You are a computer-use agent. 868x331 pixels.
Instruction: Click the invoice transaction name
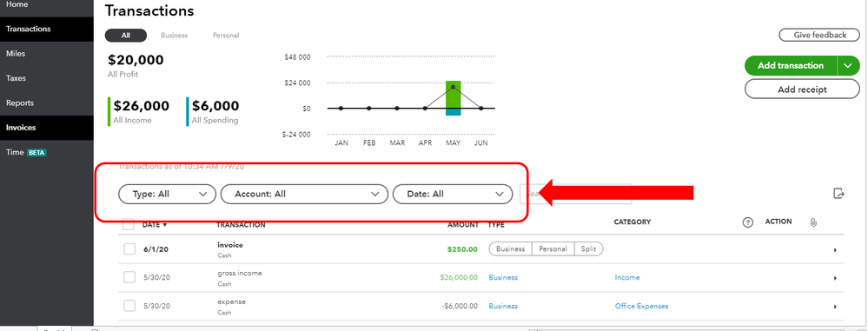pyautogui.click(x=229, y=245)
